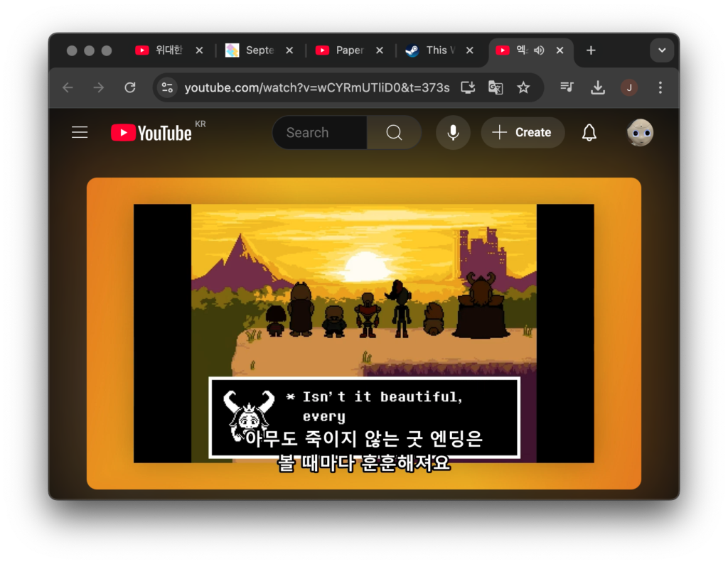728x564 pixels.
Task: Open the media controls icon in toolbar
Action: (x=567, y=87)
